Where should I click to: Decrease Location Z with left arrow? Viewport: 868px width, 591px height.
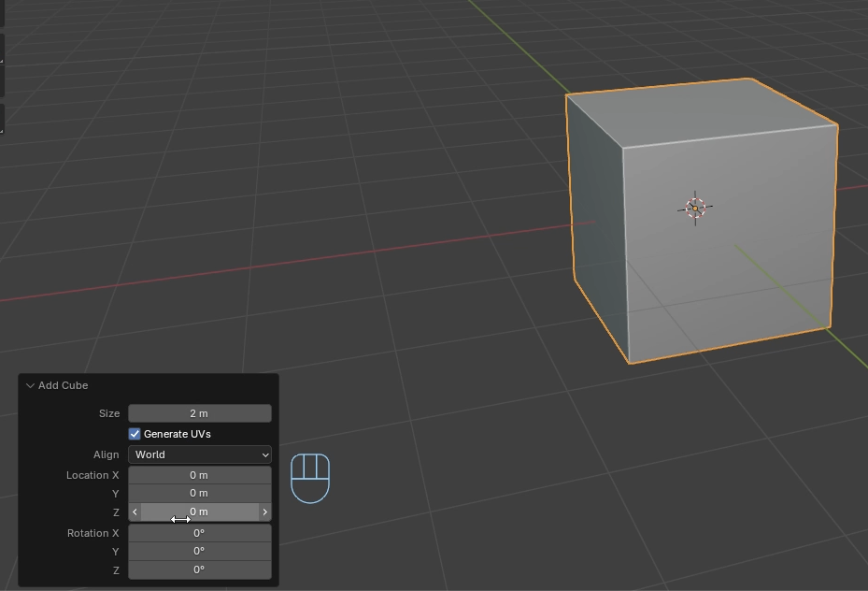[x=135, y=512]
